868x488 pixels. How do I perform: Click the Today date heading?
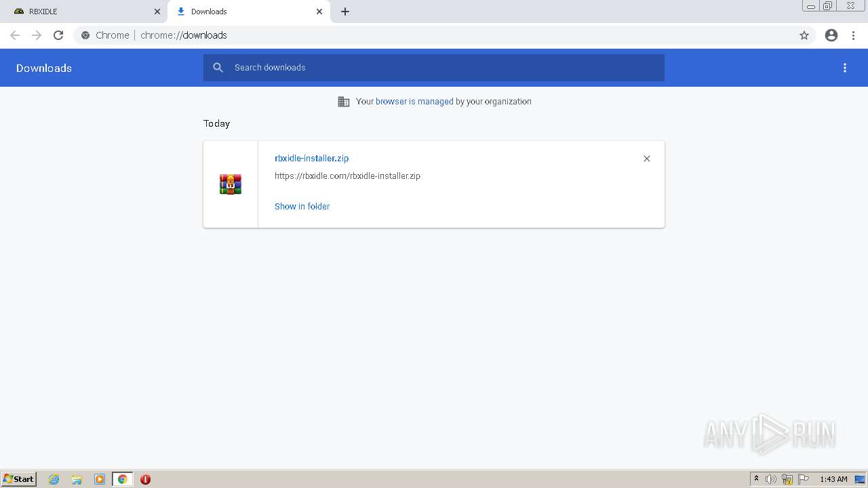pos(217,123)
